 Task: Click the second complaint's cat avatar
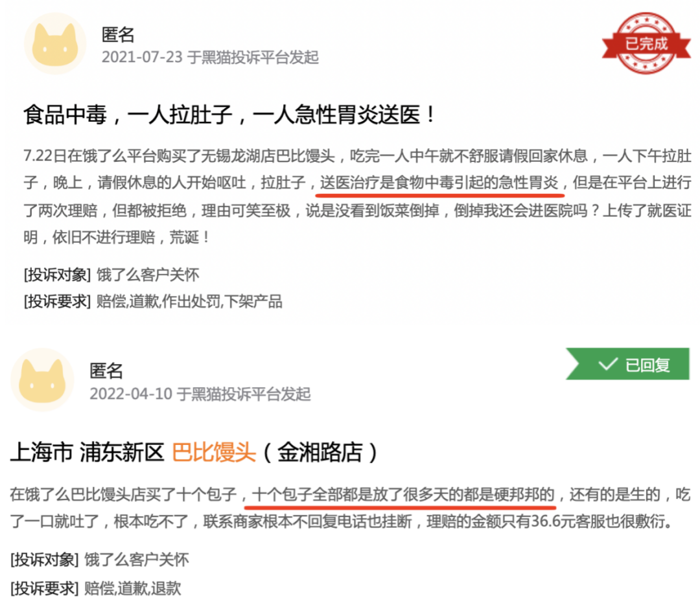(x=42, y=380)
